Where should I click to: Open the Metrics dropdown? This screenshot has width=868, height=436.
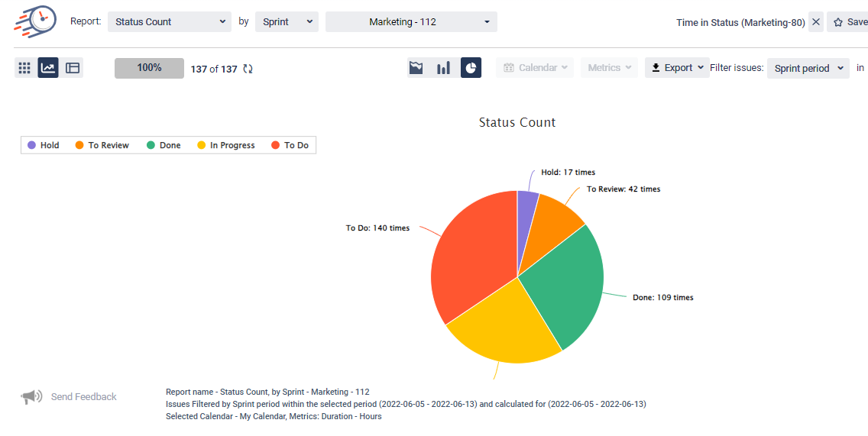click(610, 67)
